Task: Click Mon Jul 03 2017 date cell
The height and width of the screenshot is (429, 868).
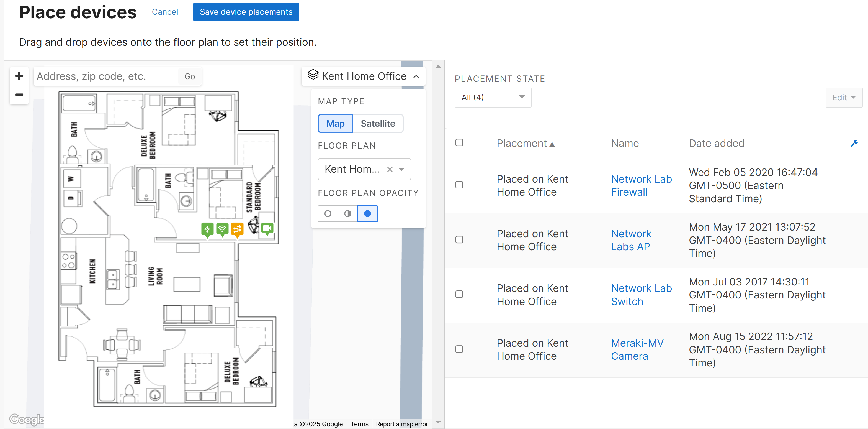Action: [757, 295]
